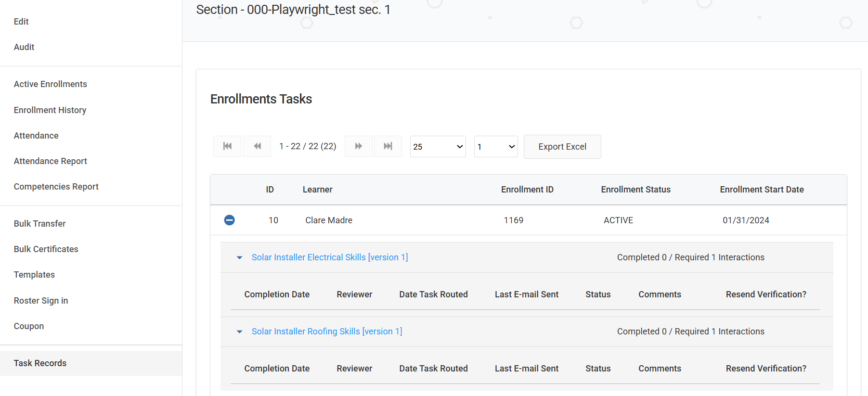Image resolution: width=868 pixels, height=396 pixels.
Task: Open the Audit sidebar item
Action: pyautogui.click(x=24, y=47)
